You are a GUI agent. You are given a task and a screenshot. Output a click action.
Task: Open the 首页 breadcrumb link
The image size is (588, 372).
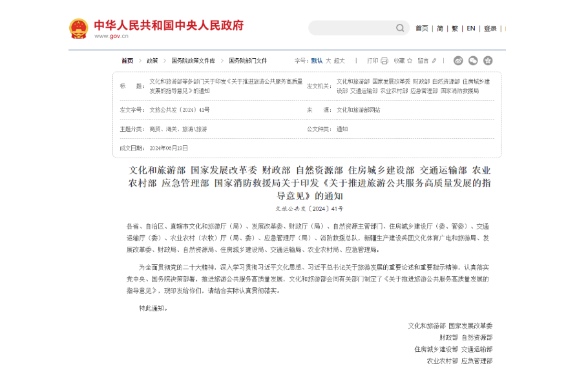tap(127, 61)
